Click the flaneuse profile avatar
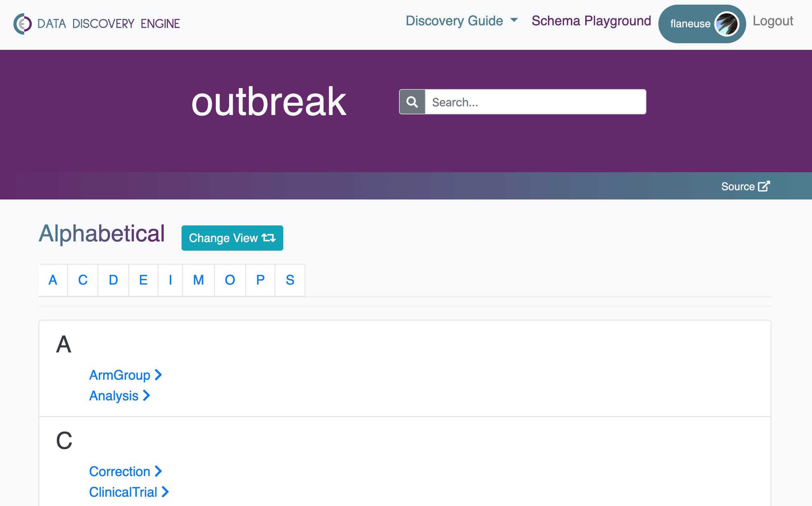The image size is (812, 506). tap(727, 23)
